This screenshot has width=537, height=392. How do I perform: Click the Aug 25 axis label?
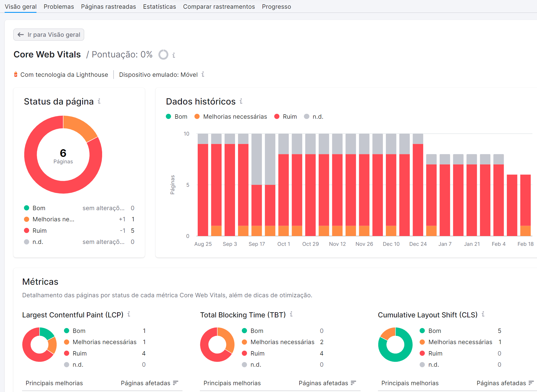point(203,244)
